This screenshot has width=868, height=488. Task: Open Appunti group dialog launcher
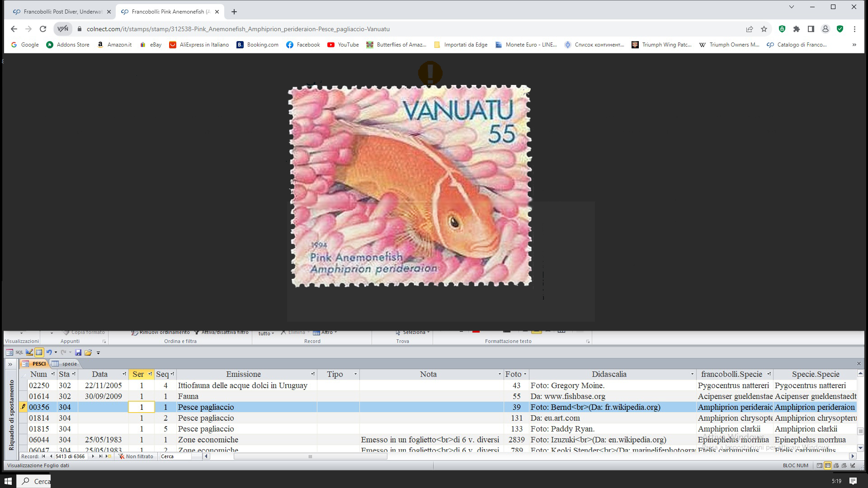click(x=104, y=342)
